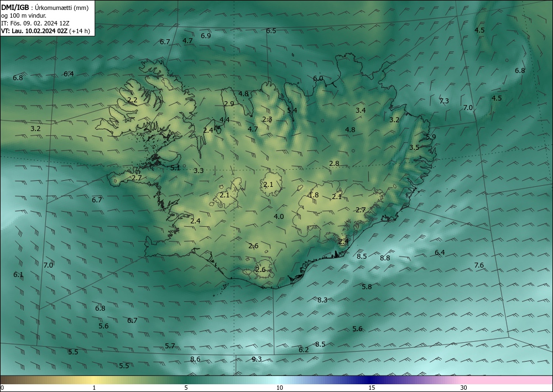553x392 pixels.
Task: Select the 4.4 map value
Action: [x=225, y=120]
